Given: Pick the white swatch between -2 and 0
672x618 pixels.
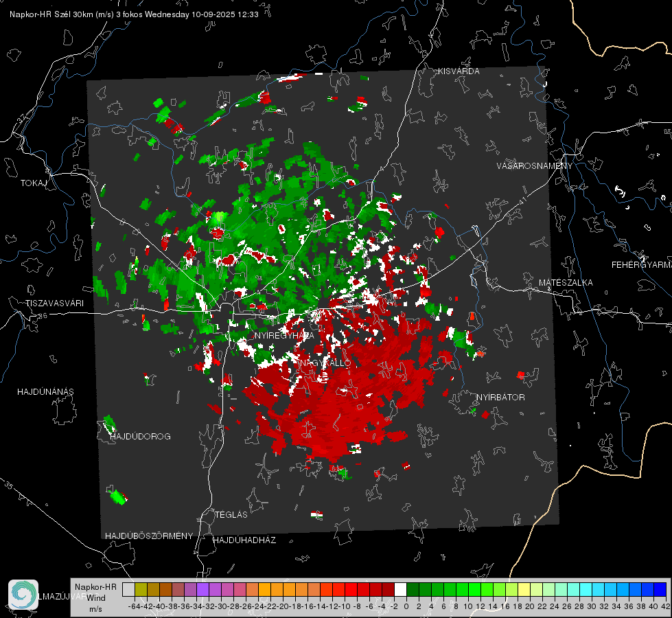Looking at the screenshot, I should pos(400,589).
